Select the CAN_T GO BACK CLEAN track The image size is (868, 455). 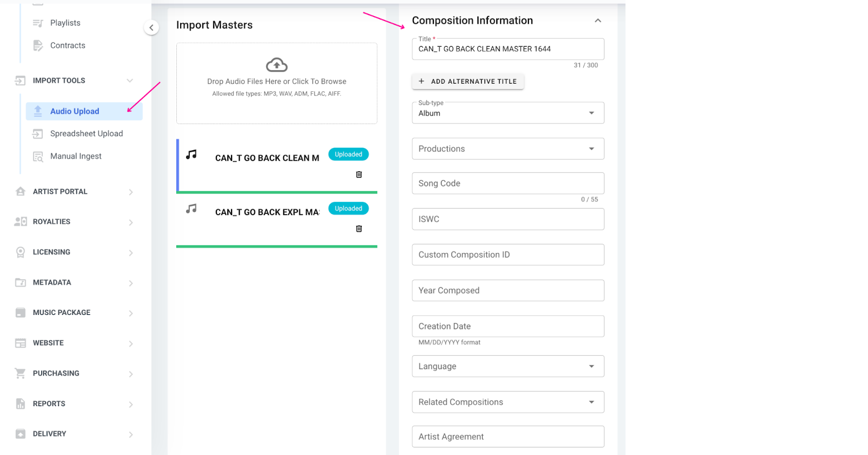(x=267, y=158)
